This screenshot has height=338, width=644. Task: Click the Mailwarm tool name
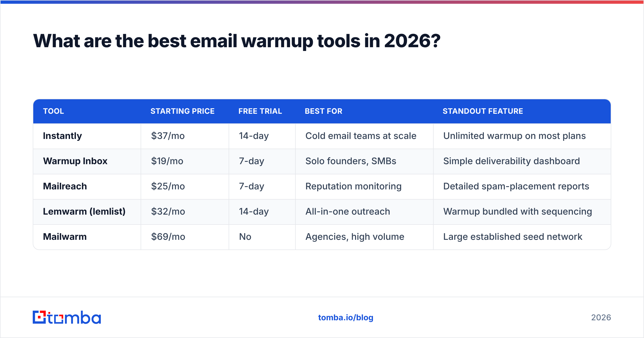tap(65, 237)
